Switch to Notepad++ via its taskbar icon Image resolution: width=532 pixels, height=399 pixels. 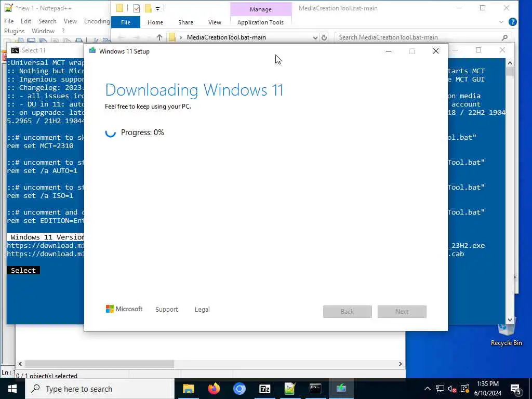point(290,389)
